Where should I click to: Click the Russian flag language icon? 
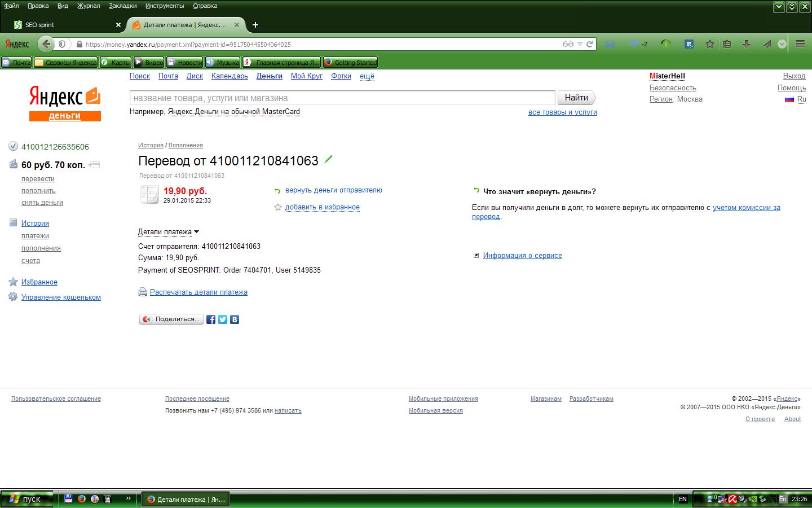(789, 99)
